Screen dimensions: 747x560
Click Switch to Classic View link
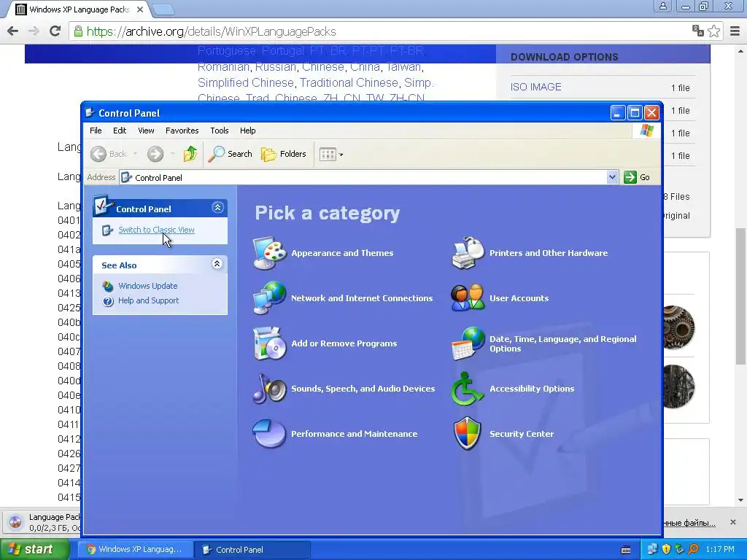point(156,230)
